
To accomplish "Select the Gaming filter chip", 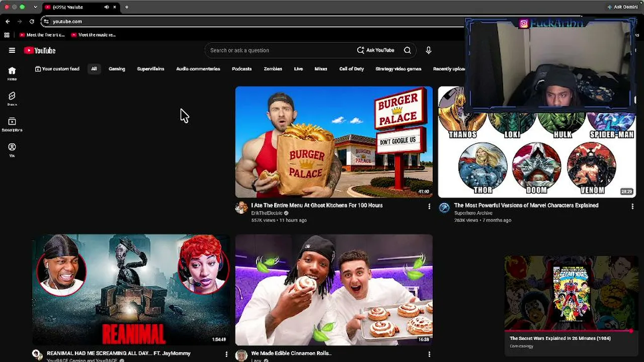I will coord(117,69).
